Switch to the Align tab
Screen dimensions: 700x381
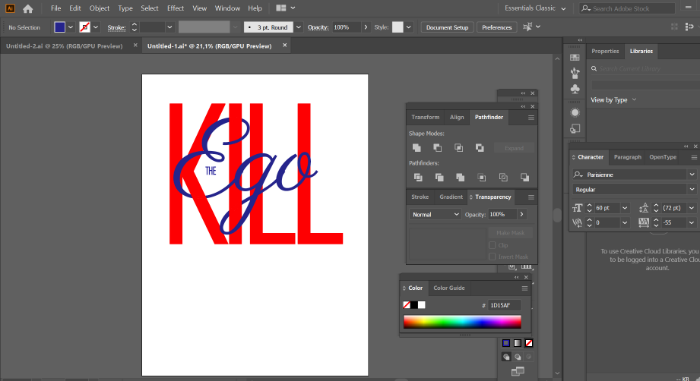pyautogui.click(x=457, y=117)
